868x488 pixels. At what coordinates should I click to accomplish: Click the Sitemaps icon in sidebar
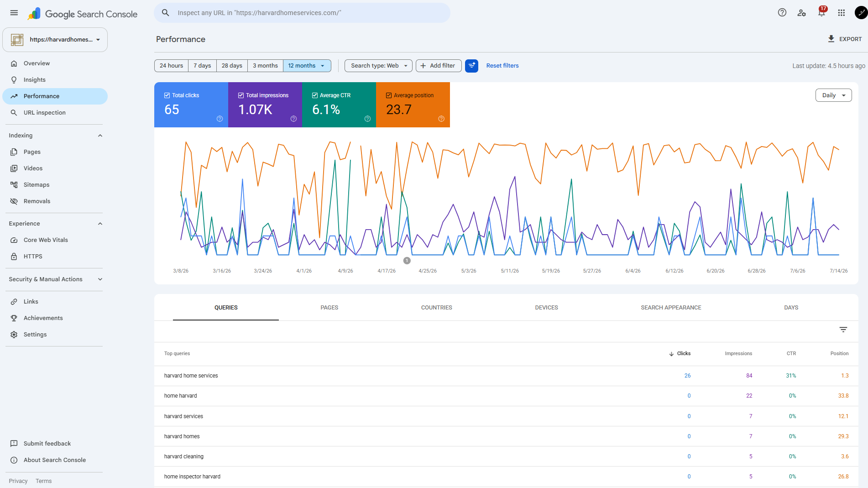click(x=14, y=185)
